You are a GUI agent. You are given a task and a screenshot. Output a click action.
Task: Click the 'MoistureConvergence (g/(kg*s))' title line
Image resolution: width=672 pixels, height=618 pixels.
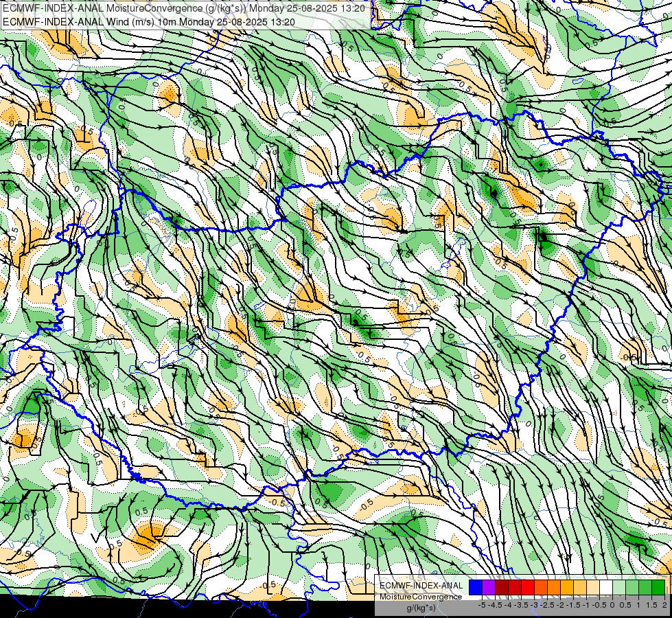point(184,8)
